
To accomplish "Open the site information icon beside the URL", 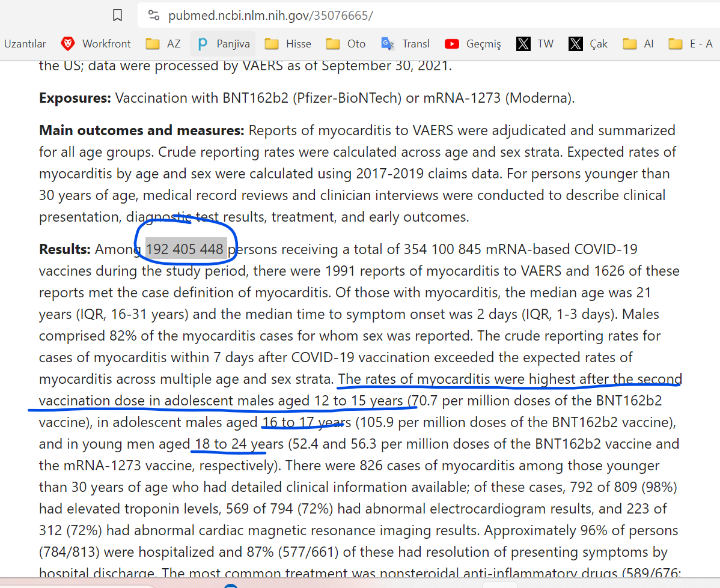I will (x=154, y=16).
